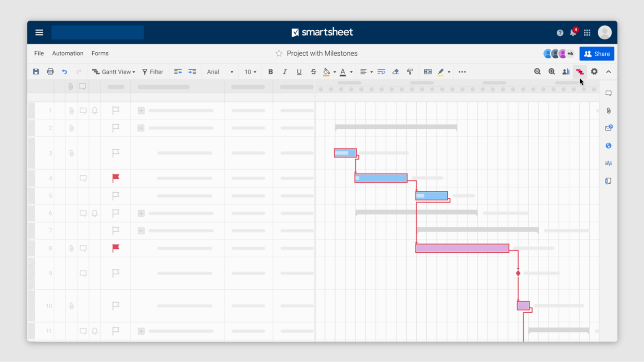Open the Gantt View dropdown
Viewport: 644px width, 362px height.
[x=114, y=72]
